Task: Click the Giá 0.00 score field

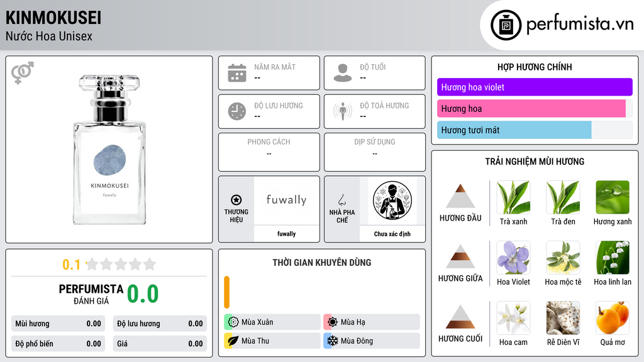Action: pos(160,344)
